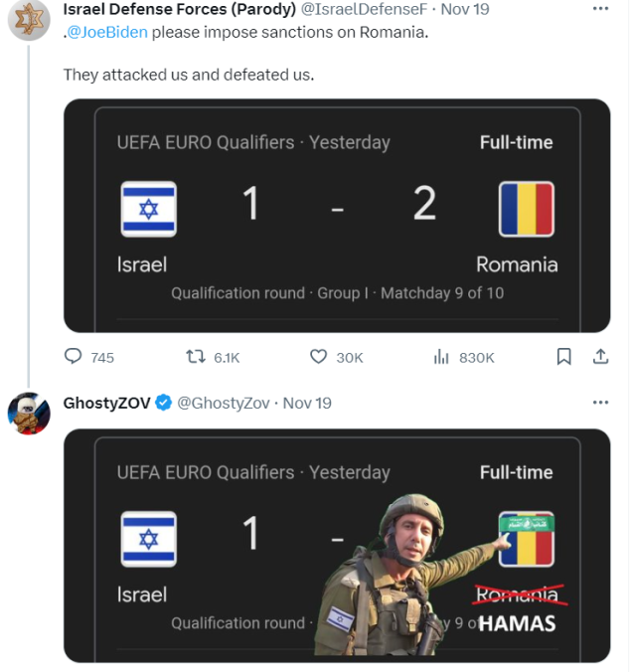Click the Israel Defense Forces (Parody) name
Image resolution: width=630 pixels, height=672 pixels.
click(x=179, y=8)
